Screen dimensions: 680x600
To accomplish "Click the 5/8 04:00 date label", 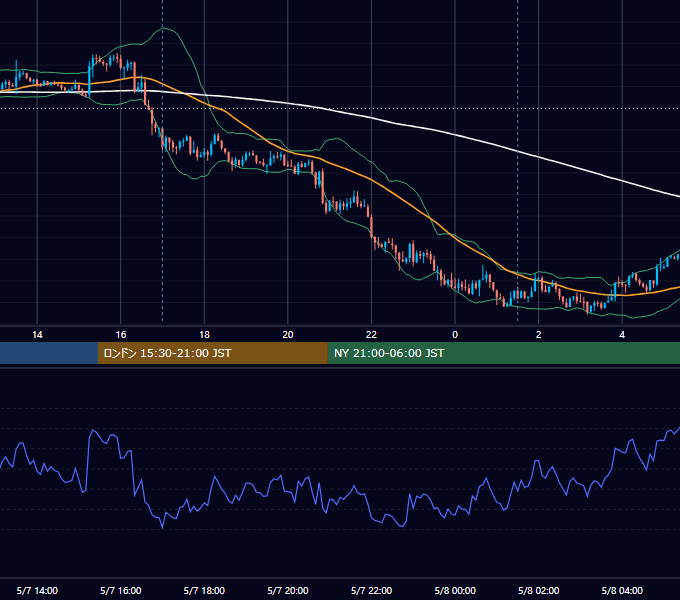I will click(x=622, y=590).
